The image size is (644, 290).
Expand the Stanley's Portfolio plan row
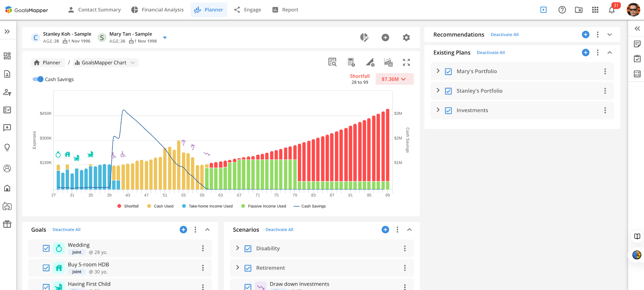click(x=438, y=91)
